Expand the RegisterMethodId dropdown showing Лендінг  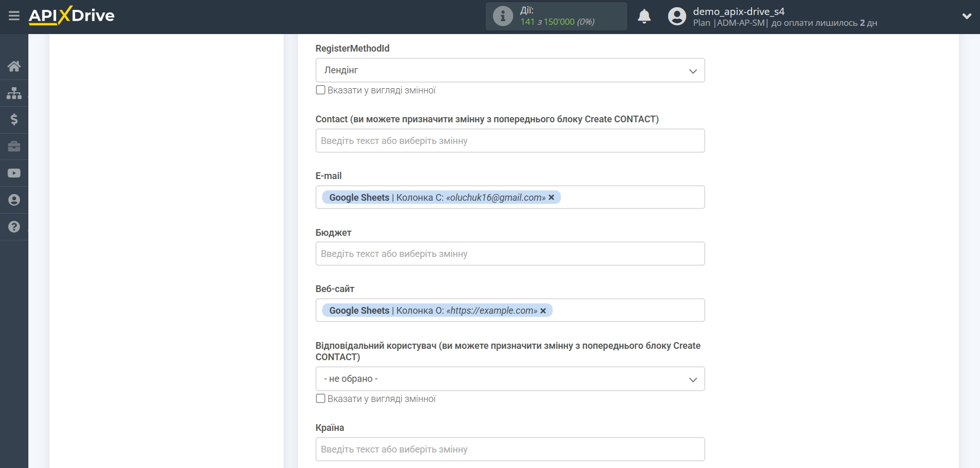coord(510,70)
